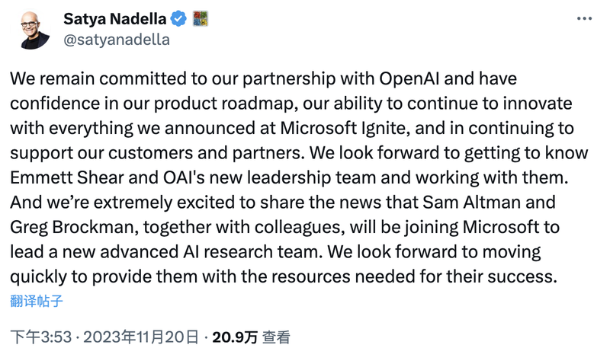Click the Microsoft affiliation logo badge
This screenshot has width=610, height=364.
(x=201, y=18)
